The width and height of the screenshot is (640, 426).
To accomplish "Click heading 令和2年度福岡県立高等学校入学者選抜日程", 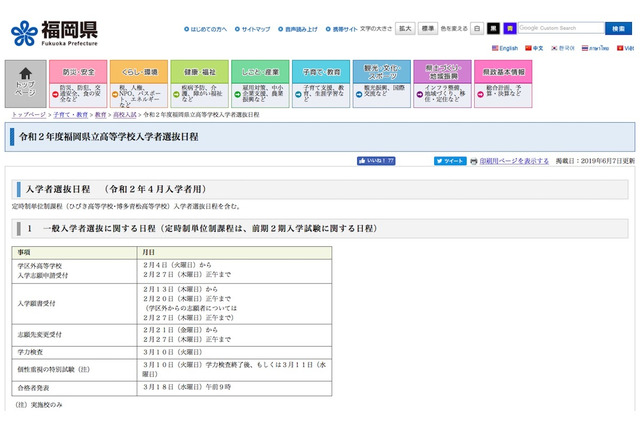I will tap(109, 137).
